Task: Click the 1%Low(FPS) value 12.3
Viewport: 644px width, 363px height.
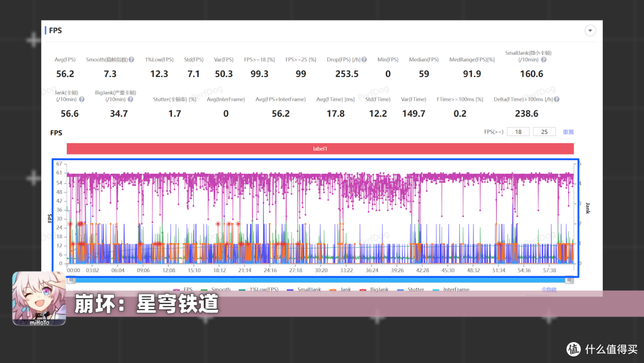Action: (x=159, y=74)
